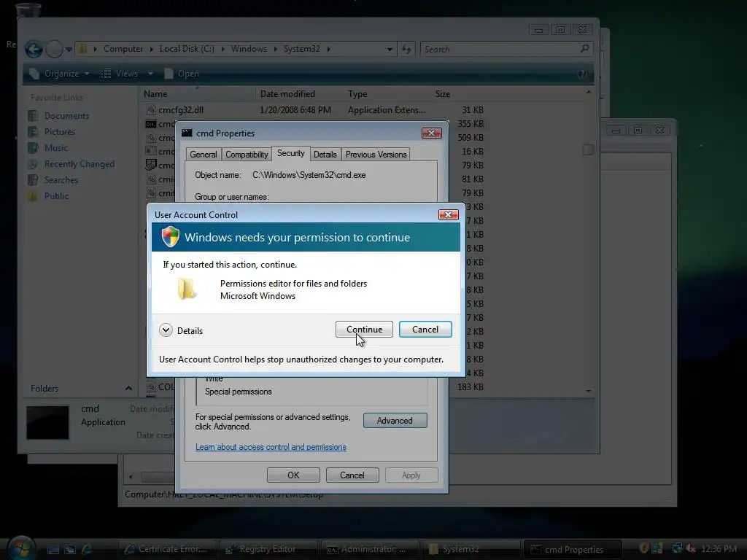Viewport: 747px width, 560px height.
Task: Click the Explorer Forward arrow button
Action: tap(54, 49)
